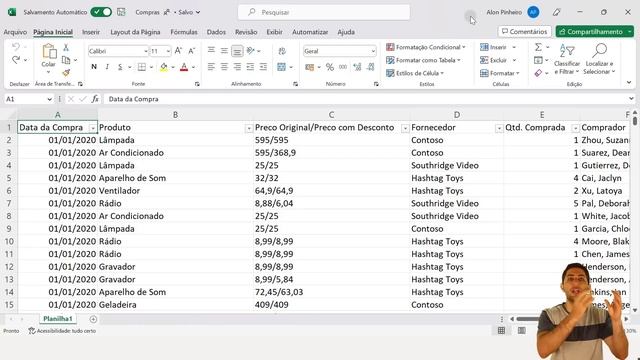Click the Comentários button
Image resolution: width=640 pixels, height=360 pixels.
(x=524, y=31)
